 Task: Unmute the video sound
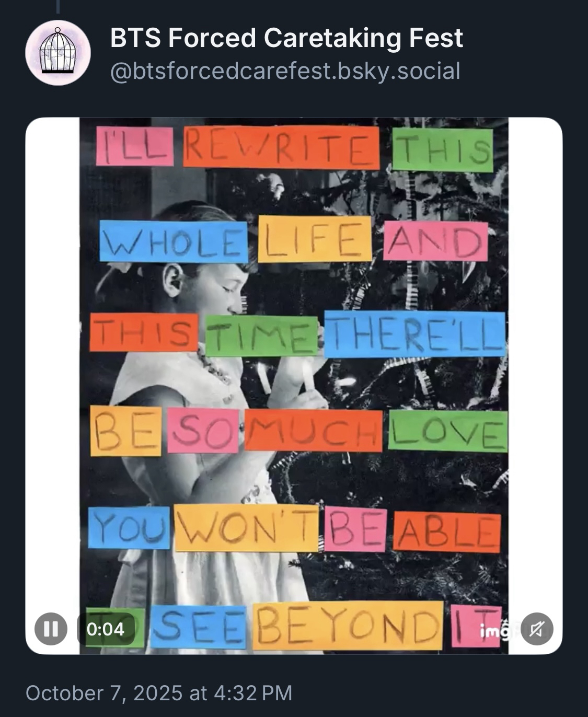pyautogui.click(x=537, y=628)
